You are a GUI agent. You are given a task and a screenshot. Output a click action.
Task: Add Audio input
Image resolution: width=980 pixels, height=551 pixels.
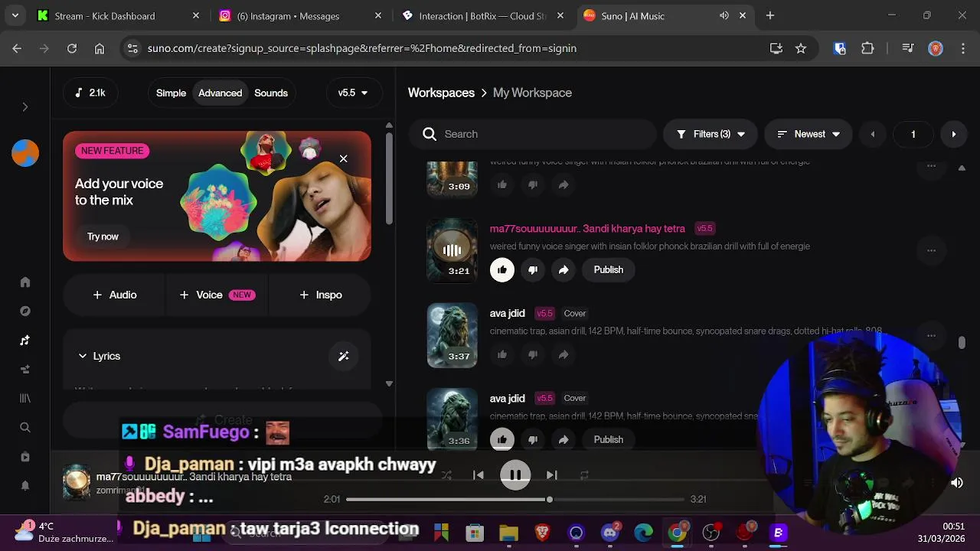(x=114, y=295)
